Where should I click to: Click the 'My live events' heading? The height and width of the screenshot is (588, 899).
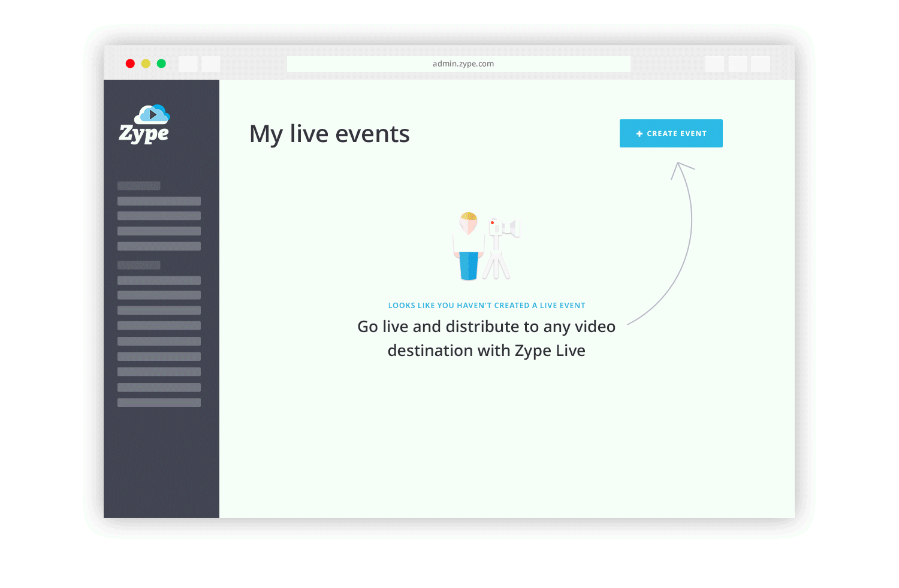(x=330, y=134)
